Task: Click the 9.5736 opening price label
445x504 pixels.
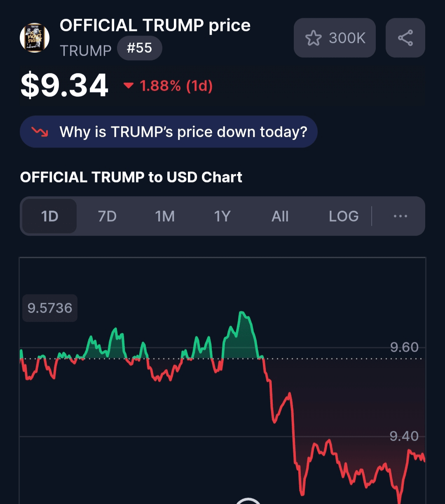Action: [x=50, y=308]
